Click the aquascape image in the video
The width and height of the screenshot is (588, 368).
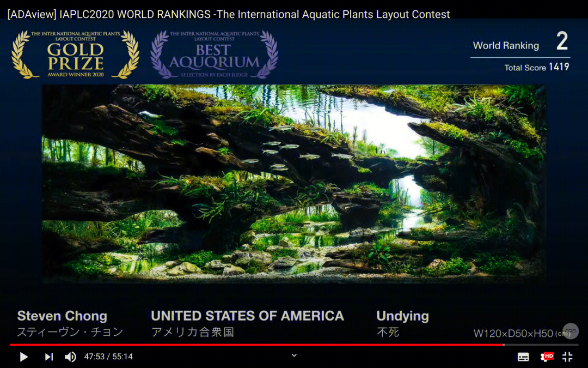pyautogui.click(x=293, y=184)
